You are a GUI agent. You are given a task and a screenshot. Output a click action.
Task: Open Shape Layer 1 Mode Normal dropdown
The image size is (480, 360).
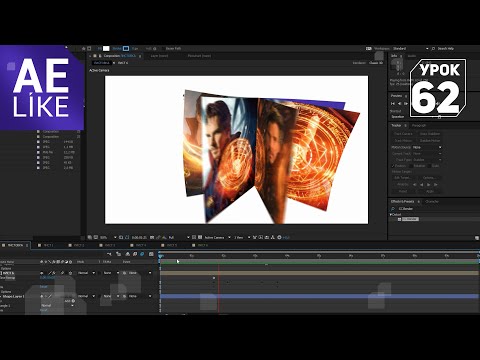[x=87, y=296]
